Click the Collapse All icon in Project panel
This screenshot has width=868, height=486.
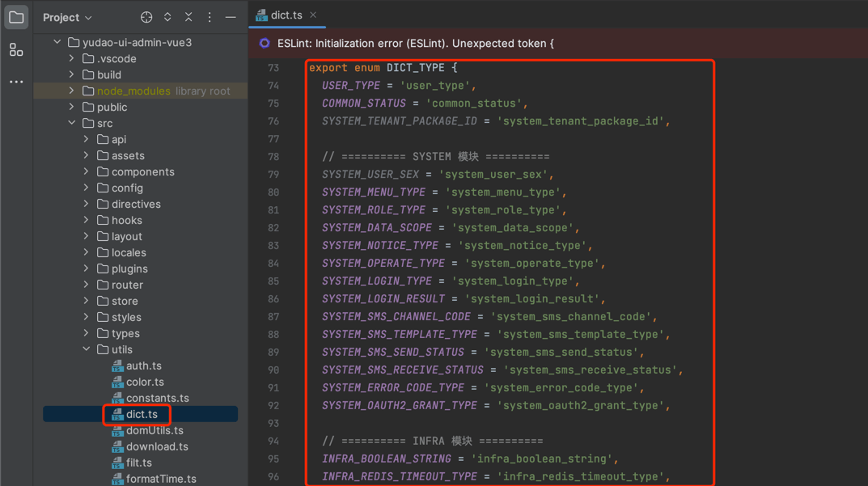coord(188,17)
